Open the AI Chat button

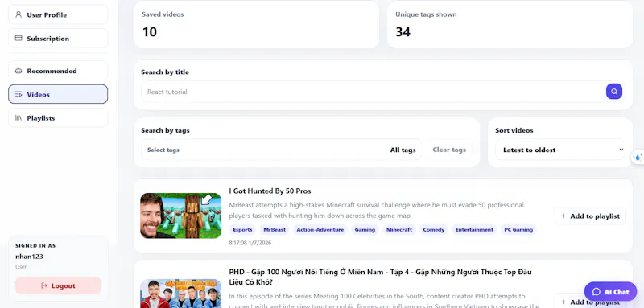tap(610, 292)
